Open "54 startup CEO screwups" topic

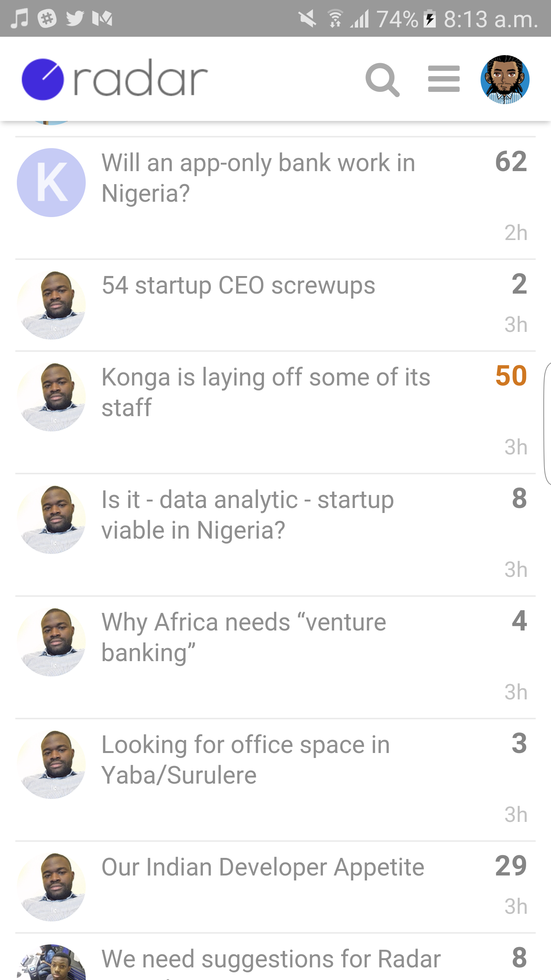(x=238, y=286)
